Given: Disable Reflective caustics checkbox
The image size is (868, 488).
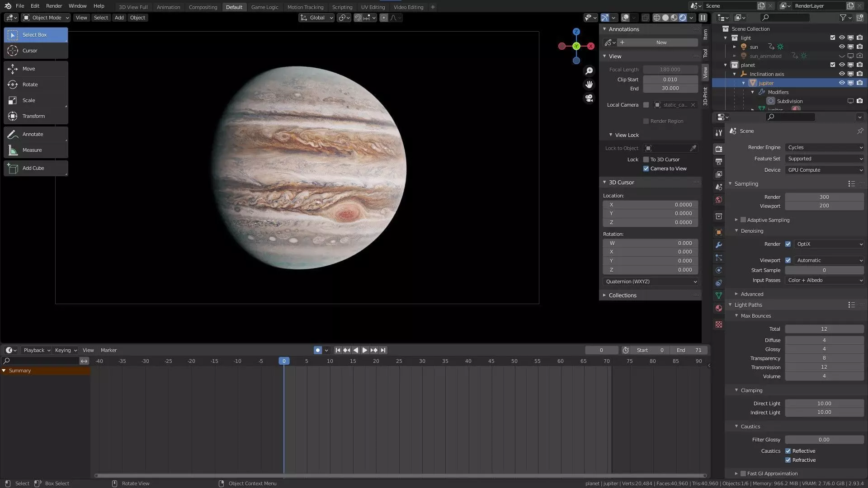Looking at the screenshot, I should [788, 451].
